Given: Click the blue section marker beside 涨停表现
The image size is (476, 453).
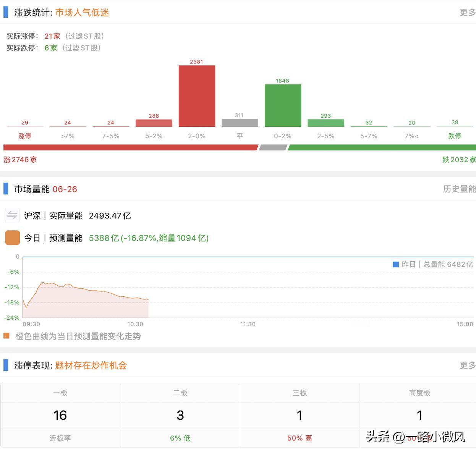Looking at the screenshot, I should click(5, 366).
